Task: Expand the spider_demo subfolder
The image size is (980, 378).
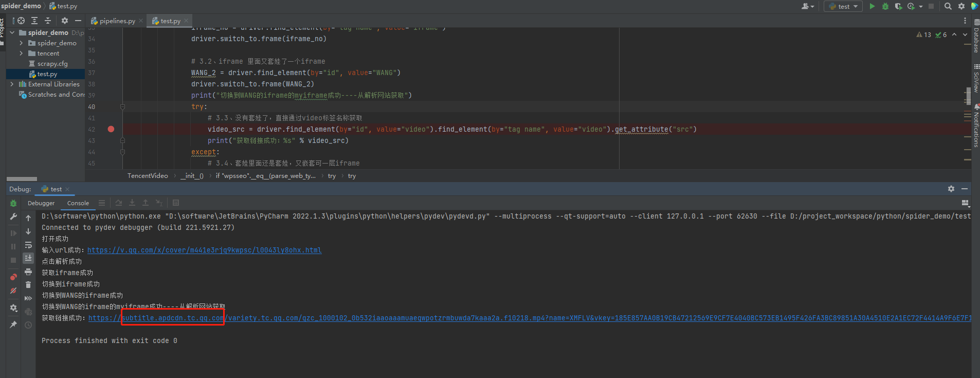Action: (x=22, y=43)
